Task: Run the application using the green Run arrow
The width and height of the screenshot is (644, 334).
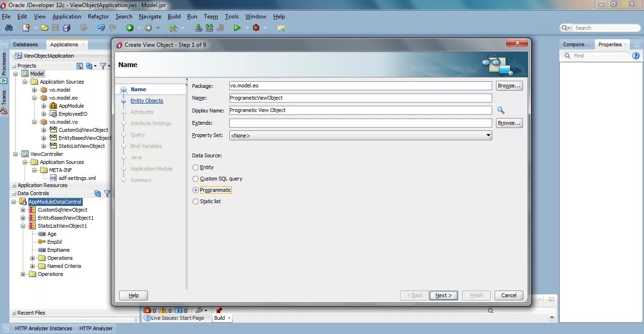Action: click(x=237, y=28)
